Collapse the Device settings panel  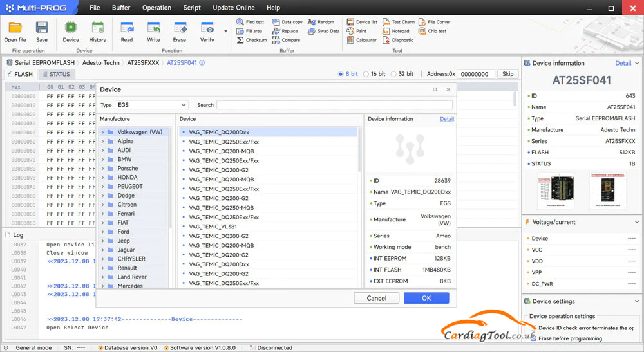point(637,301)
